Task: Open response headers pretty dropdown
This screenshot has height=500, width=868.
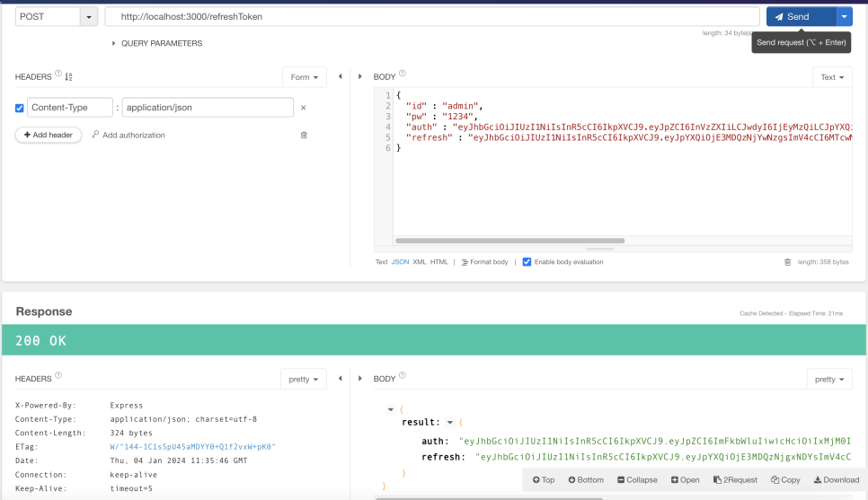Action: point(304,380)
